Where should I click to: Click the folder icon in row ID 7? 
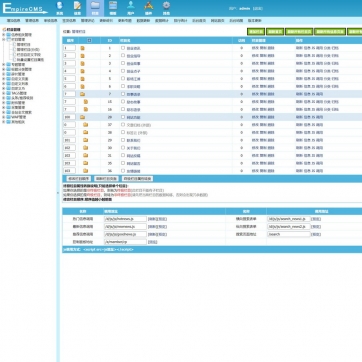pyautogui.click(x=82, y=94)
